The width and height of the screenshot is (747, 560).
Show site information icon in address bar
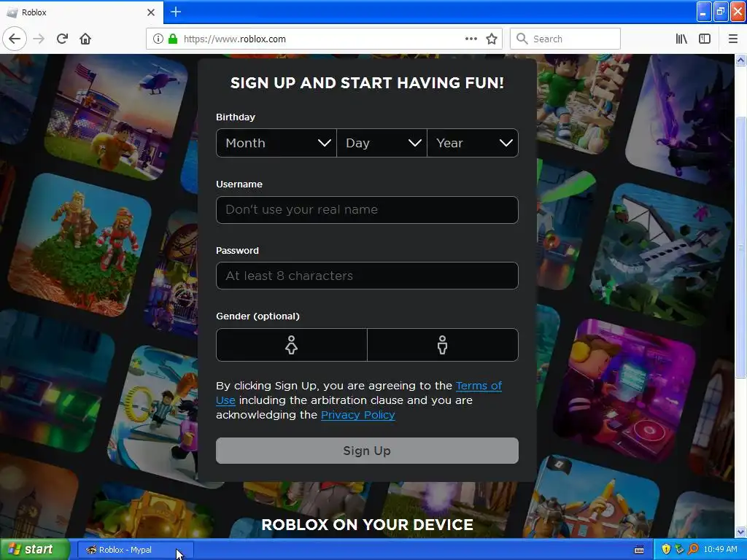[158, 39]
